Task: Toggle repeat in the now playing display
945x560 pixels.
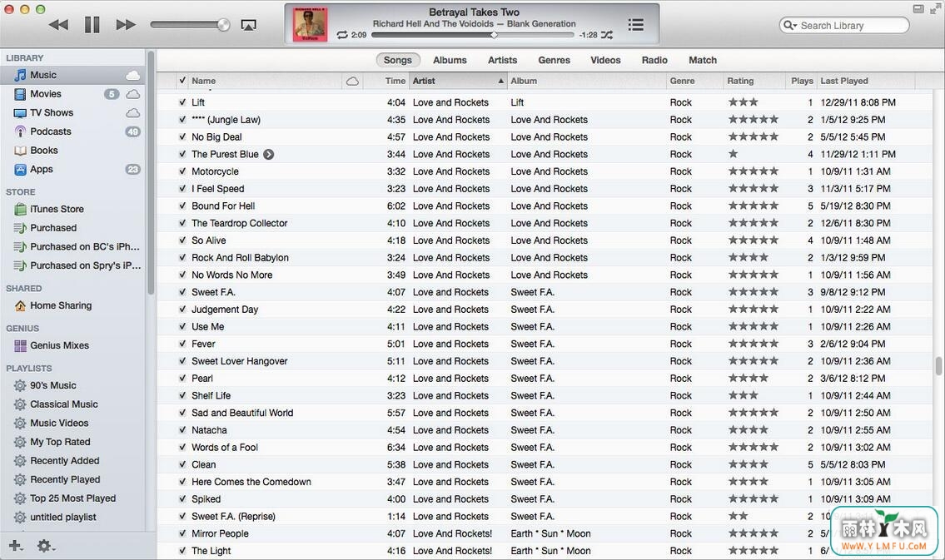Action: [x=342, y=35]
